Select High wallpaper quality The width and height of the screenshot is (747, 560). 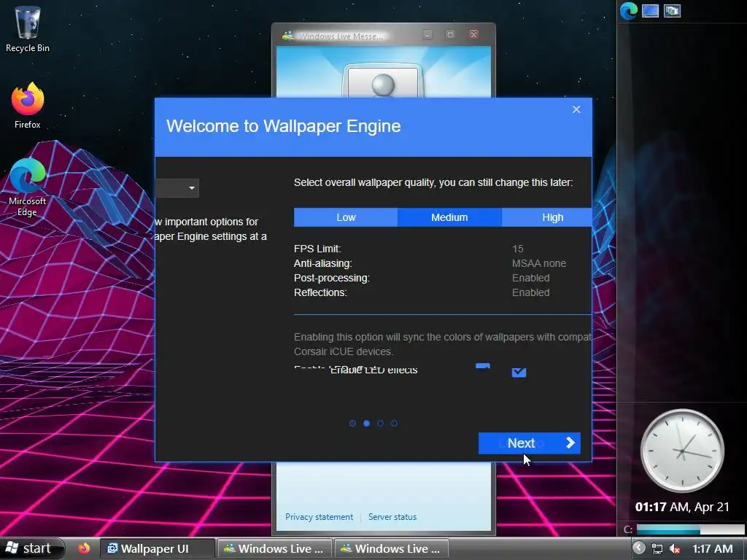click(547, 217)
